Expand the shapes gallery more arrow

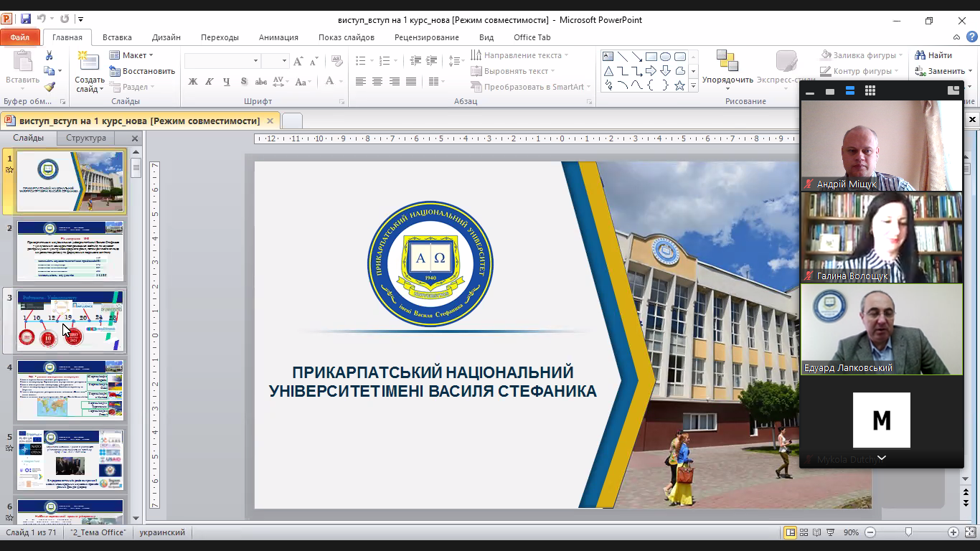tap(693, 85)
